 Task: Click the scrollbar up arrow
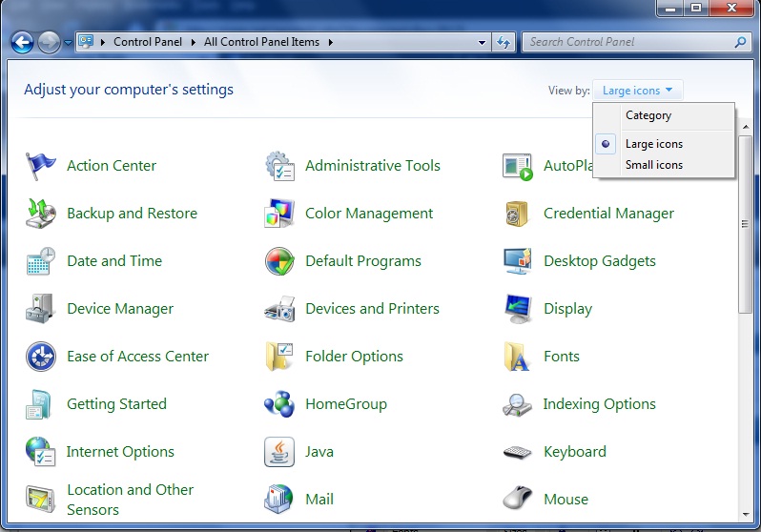[x=745, y=127]
